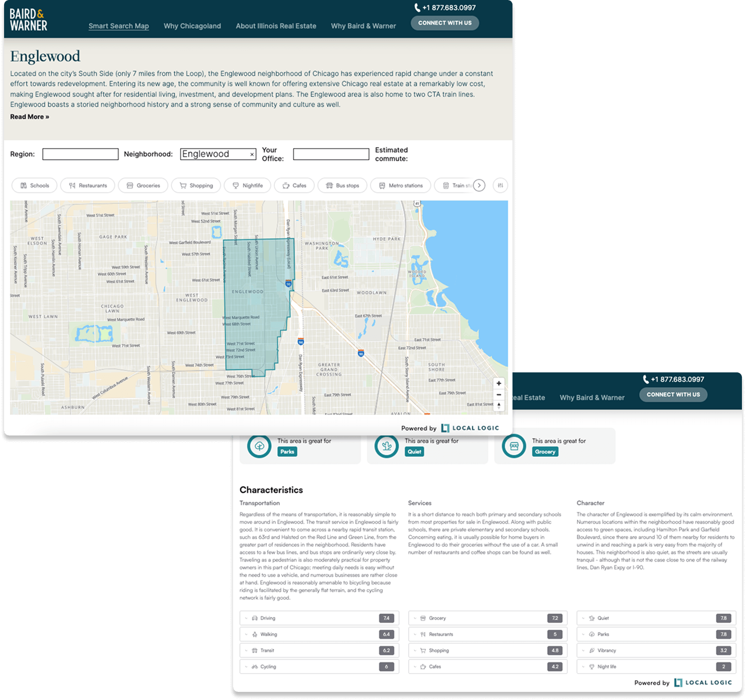Reset the map compass orientation
Screen dimensions: 746x700
(499, 405)
